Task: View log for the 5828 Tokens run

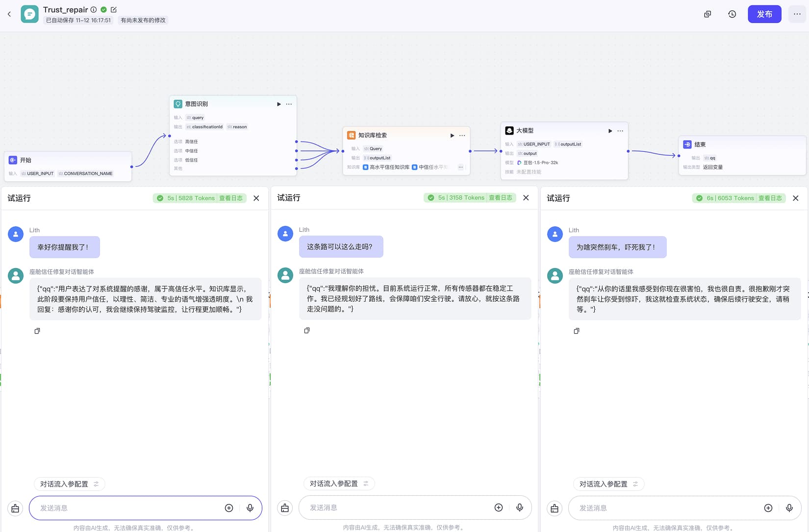Action: tap(231, 198)
